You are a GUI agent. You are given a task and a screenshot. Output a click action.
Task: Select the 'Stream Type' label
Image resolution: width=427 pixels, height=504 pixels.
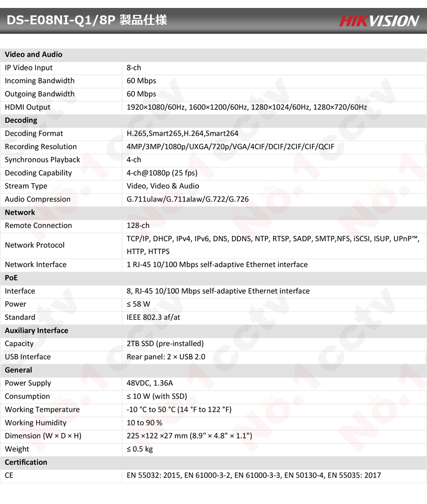(26, 186)
